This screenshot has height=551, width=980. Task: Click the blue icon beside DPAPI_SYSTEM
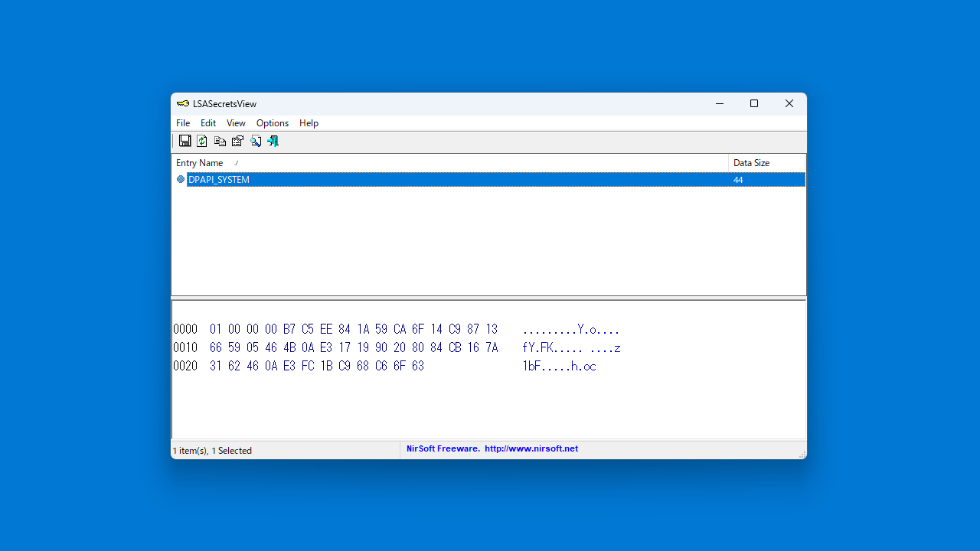click(181, 179)
